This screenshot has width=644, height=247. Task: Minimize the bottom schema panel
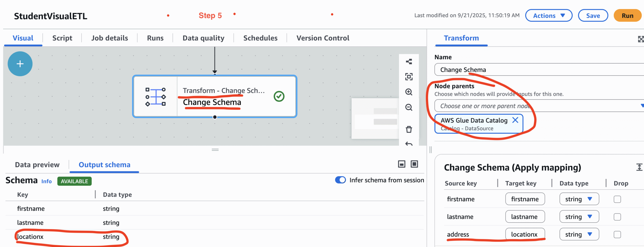401,164
